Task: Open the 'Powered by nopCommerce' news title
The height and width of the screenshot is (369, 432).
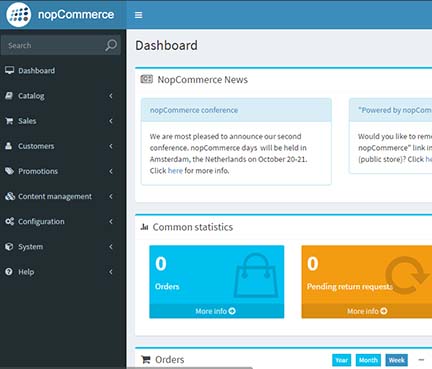Action: click(x=395, y=110)
